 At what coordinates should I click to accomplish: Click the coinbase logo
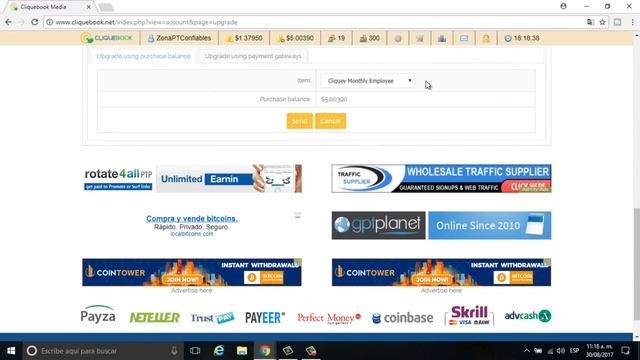(403, 318)
